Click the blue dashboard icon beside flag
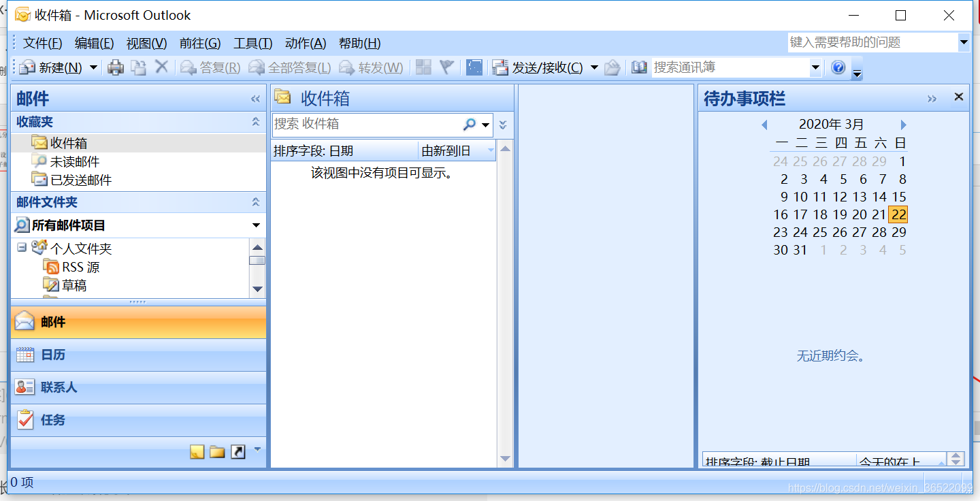The width and height of the screenshot is (980, 501). 474,67
